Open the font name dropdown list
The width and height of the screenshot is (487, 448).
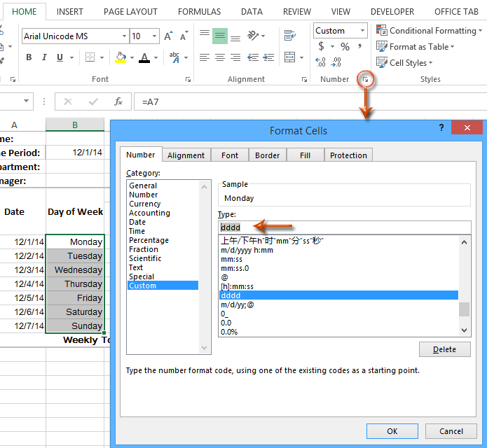[124, 36]
